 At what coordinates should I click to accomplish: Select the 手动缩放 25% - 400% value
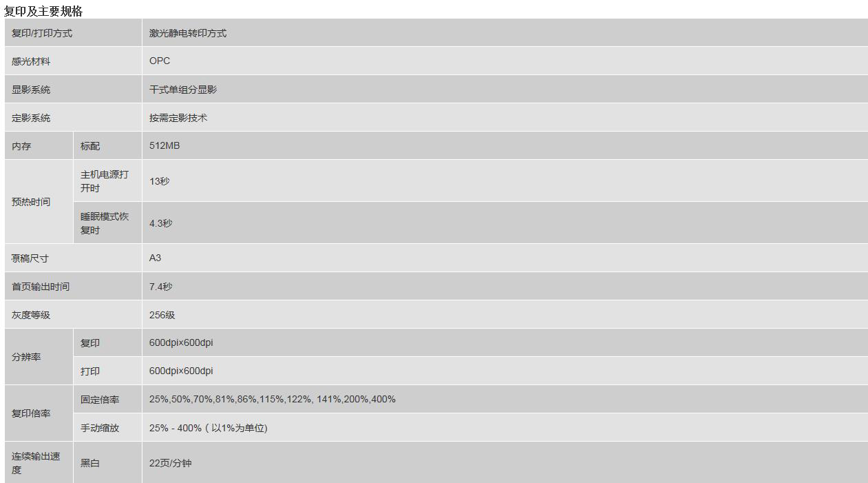point(209,428)
